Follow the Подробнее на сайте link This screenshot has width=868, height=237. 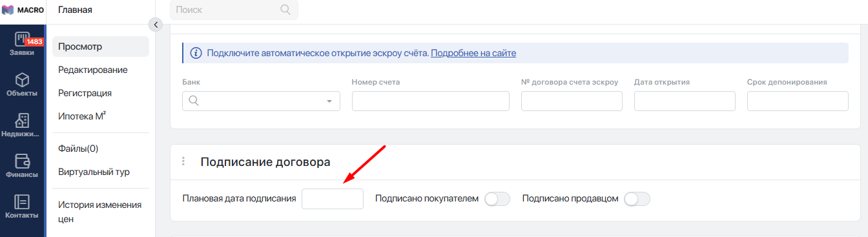[473, 53]
